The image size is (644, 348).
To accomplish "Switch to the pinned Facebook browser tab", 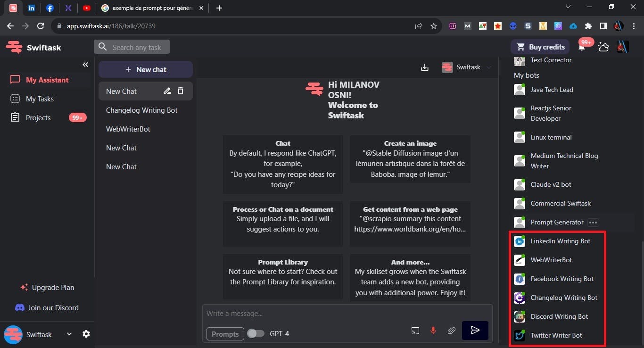I will pyautogui.click(x=50, y=8).
